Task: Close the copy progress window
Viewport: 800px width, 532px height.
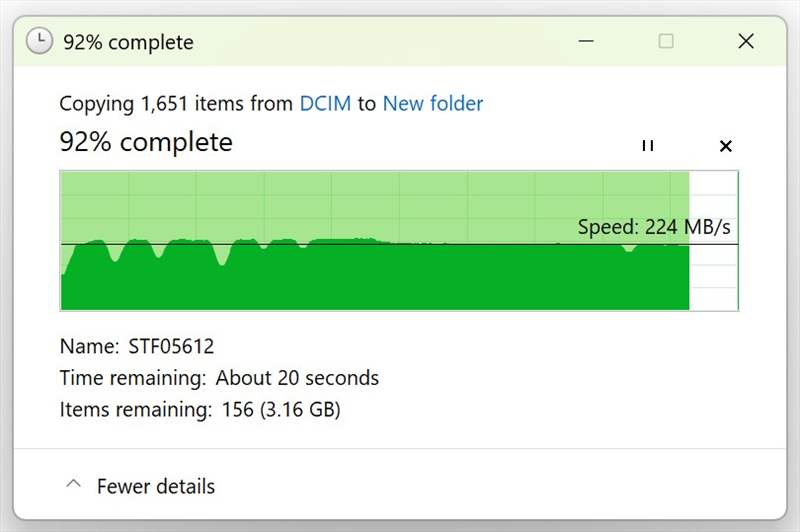Action: (745, 41)
